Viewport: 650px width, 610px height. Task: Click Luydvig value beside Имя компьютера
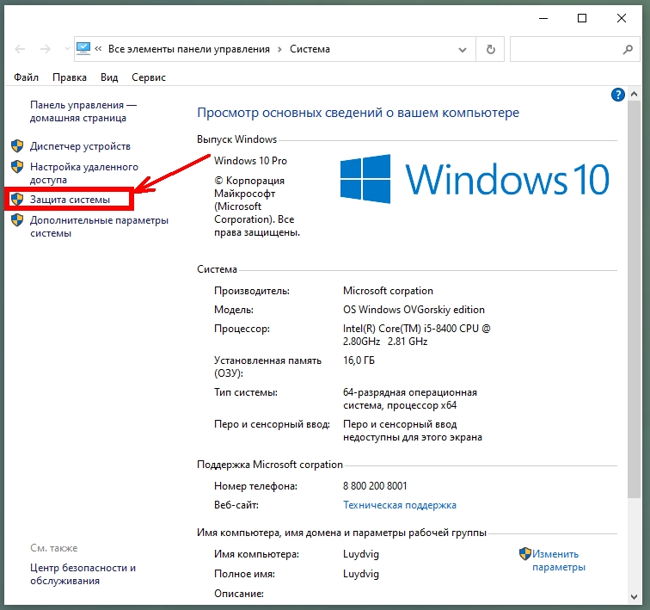(x=361, y=554)
